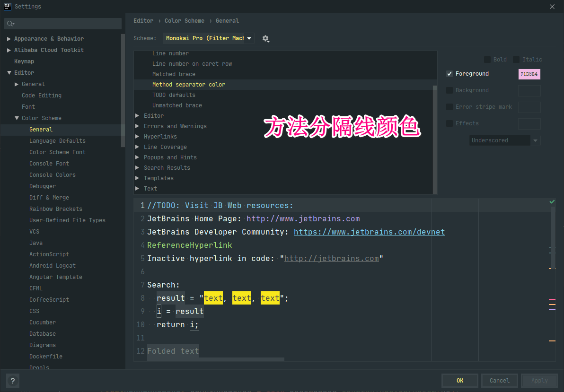Uncheck the Foreground checkbox
The height and width of the screenshot is (392, 564).
coord(449,74)
